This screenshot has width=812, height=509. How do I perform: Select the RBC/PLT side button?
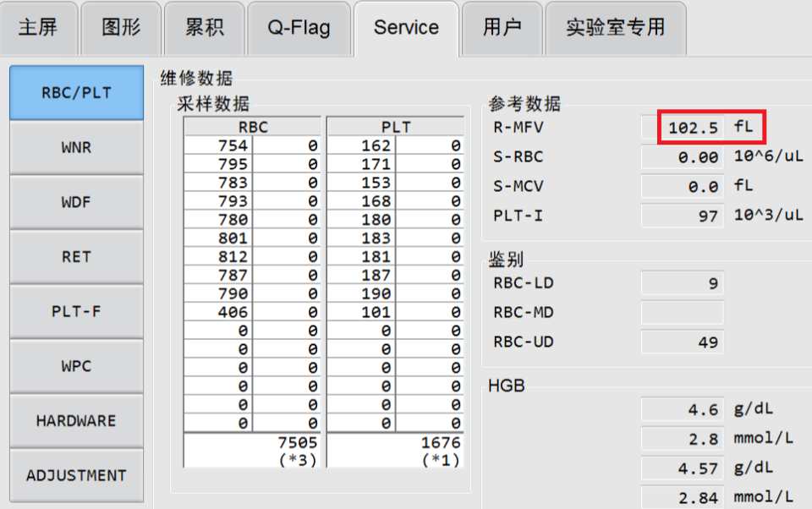(x=76, y=93)
